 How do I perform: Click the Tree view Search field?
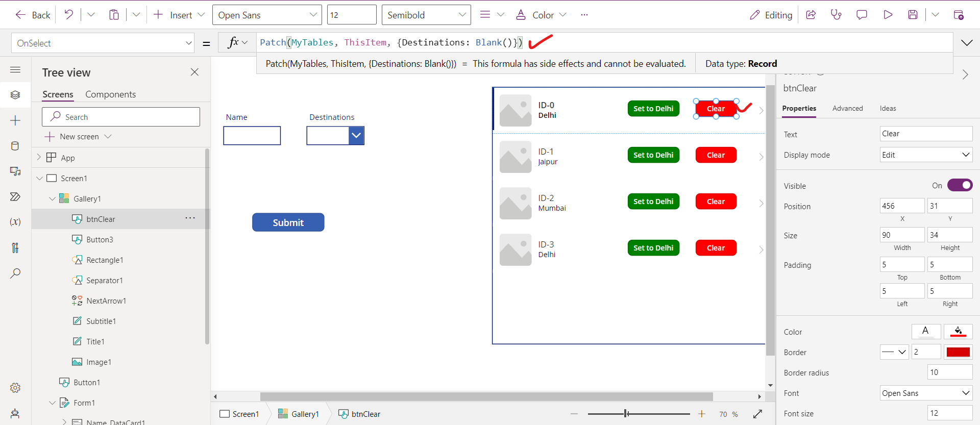121,117
